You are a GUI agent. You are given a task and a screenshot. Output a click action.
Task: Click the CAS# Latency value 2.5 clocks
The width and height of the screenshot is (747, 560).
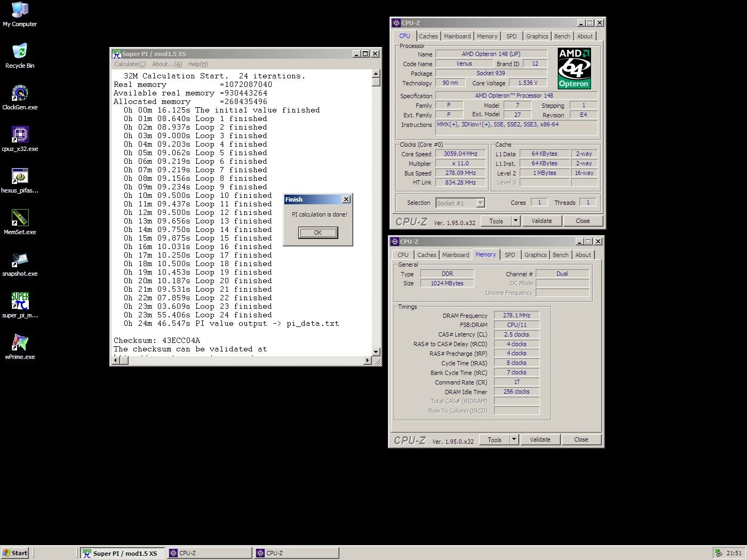coord(516,334)
